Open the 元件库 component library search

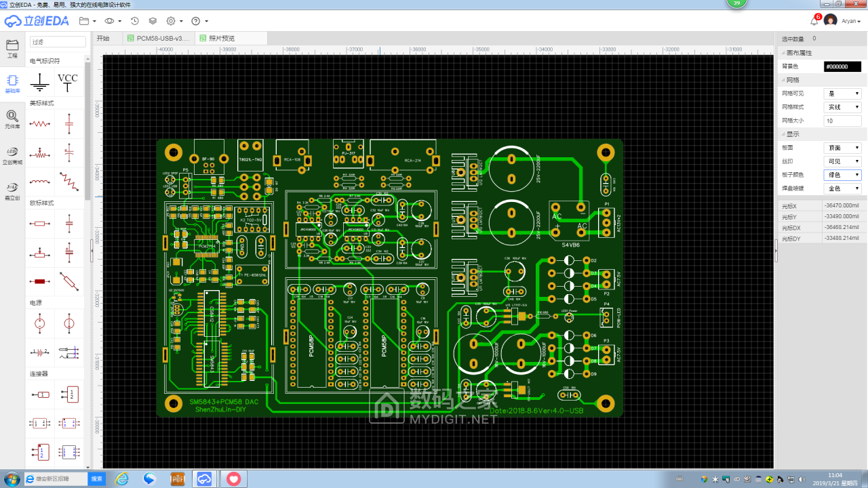tap(12, 120)
